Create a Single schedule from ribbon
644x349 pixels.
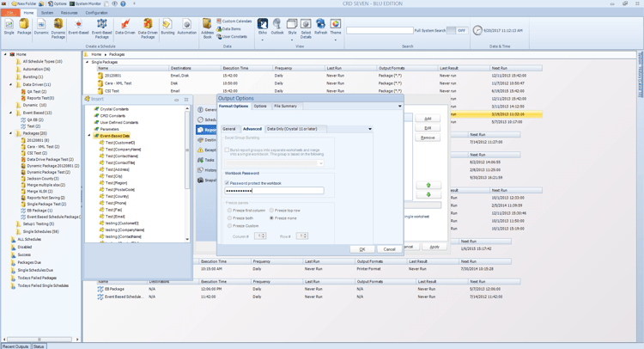(9, 27)
